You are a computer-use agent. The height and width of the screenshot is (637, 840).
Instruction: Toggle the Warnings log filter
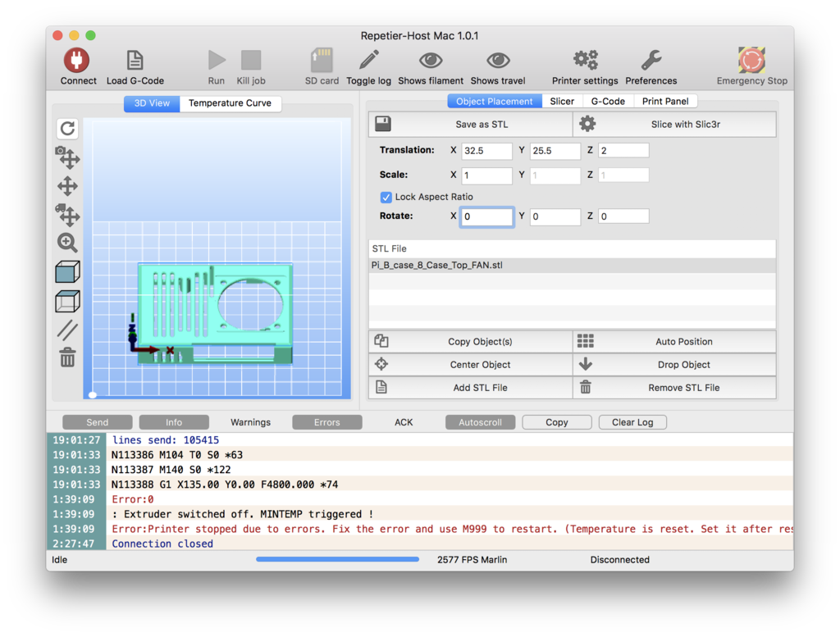pyautogui.click(x=250, y=422)
